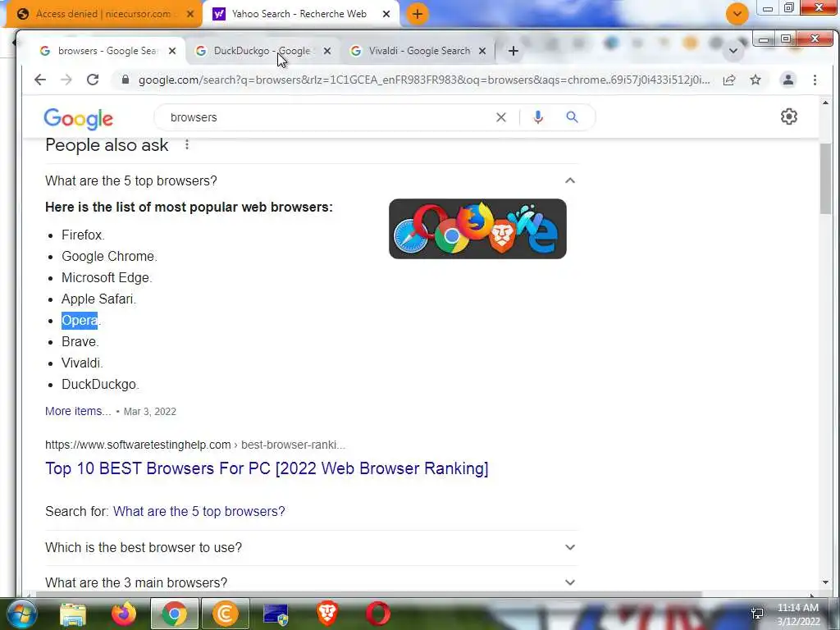The image size is (840, 630).
Task: Click the vertical scrollbar thumb
Action: (825, 178)
